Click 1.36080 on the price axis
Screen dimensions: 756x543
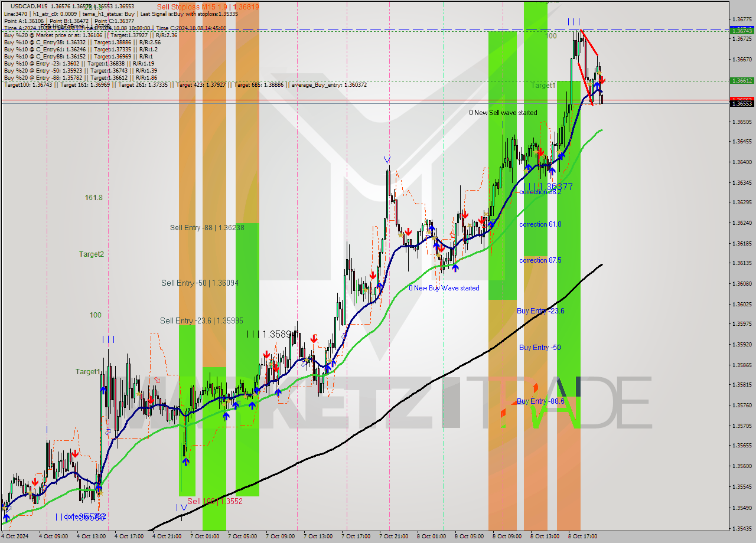(x=741, y=284)
